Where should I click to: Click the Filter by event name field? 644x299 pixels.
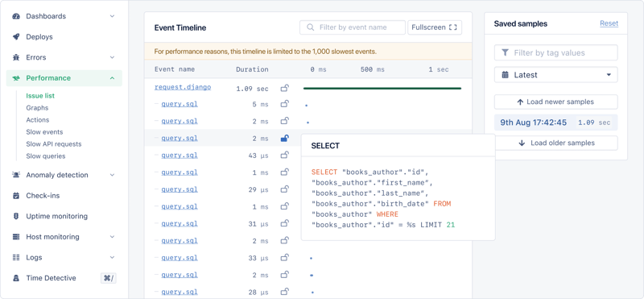point(353,27)
